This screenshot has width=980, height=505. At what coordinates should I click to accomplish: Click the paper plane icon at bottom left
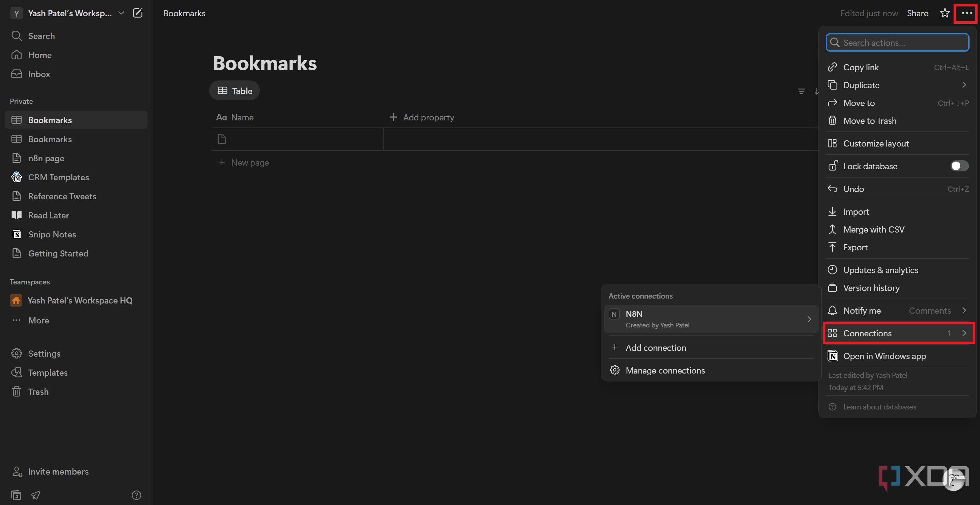click(x=36, y=495)
